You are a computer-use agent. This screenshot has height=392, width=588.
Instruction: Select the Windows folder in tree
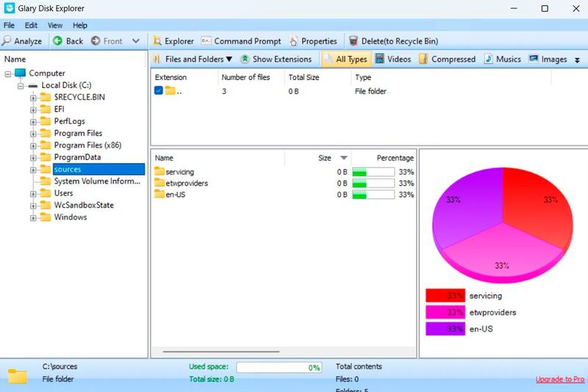pyautogui.click(x=71, y=217)
